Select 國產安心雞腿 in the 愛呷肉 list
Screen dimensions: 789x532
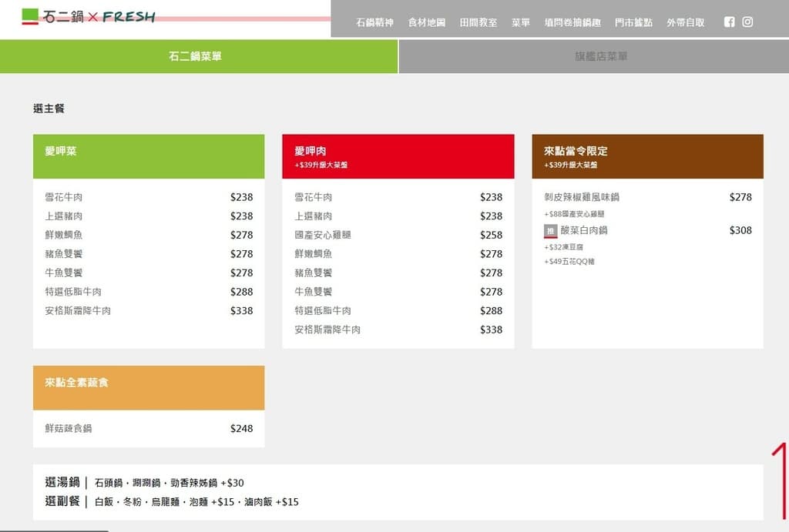(x=323, y=235)
